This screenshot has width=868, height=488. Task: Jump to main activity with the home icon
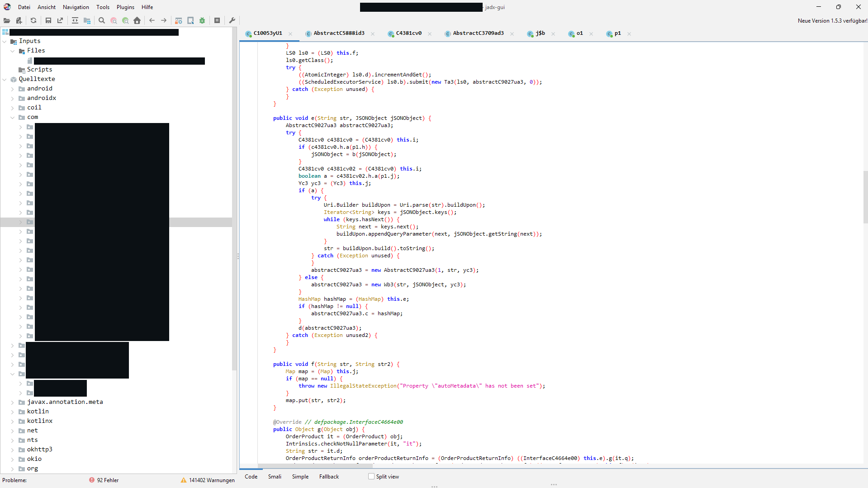pyautogui.click(x=137, y=20)
